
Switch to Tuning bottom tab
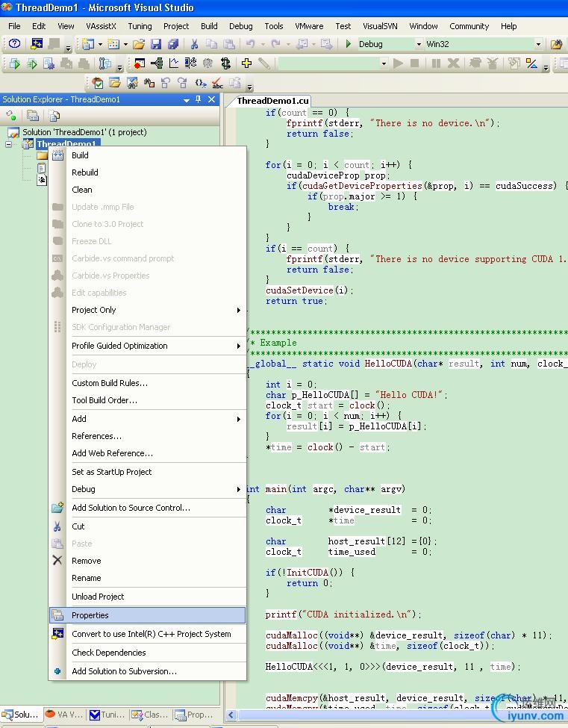pos(107,715)
